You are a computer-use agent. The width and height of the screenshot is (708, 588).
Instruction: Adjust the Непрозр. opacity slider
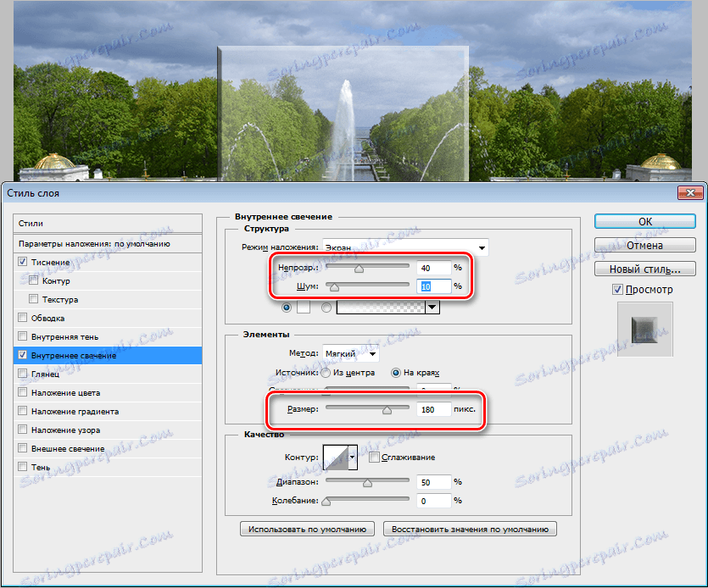(x=359, y=269)
